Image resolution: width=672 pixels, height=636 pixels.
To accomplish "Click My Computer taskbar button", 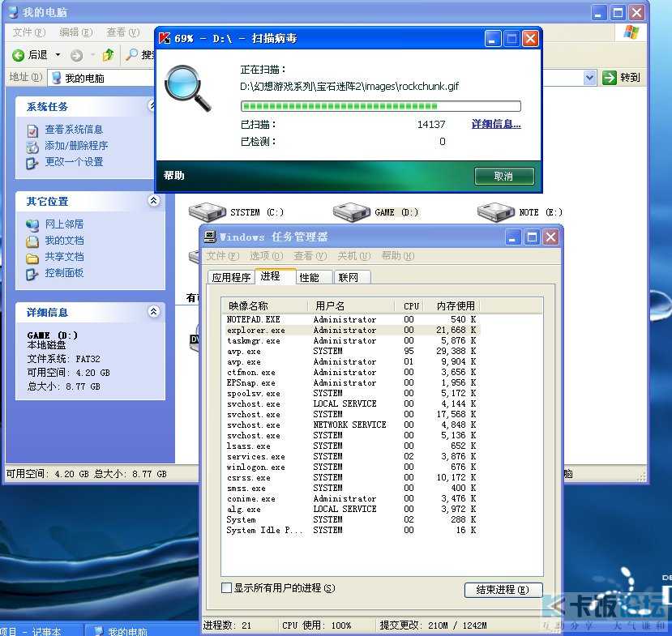I will tap(141, 630).
